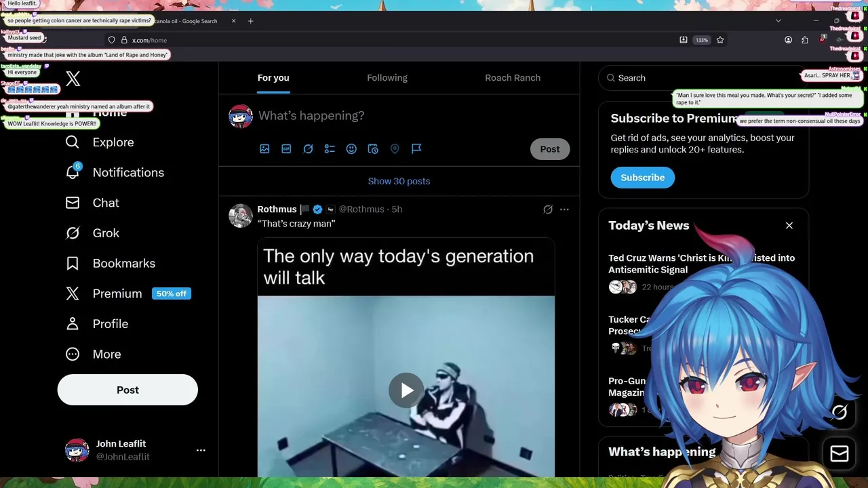This screenshot has width=868, height=488.
Task: Expand the More menu in the sidebar
Action: 93,354
